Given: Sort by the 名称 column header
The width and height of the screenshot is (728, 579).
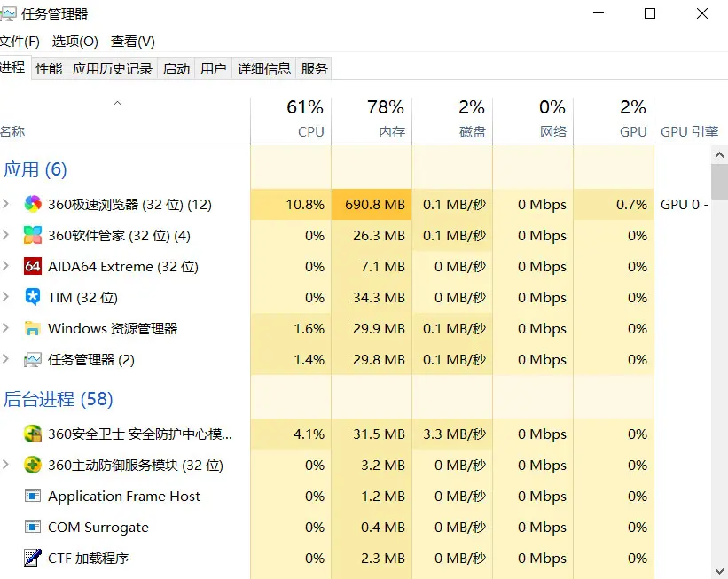Looking at the screenshot, I should [x=125, y=121].
